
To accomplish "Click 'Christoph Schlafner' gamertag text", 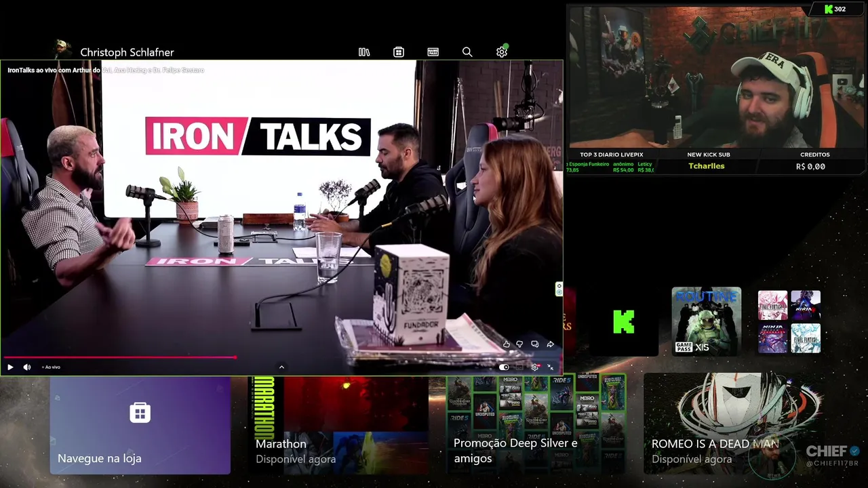I will [127, 52].
